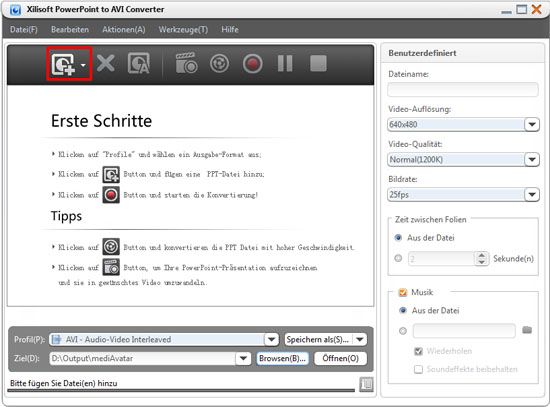Image resolution: width=550 pixels, height=407 pixels.
Task: Click the profile/rename 'A' toolbar icon
Action: [139, 64]
